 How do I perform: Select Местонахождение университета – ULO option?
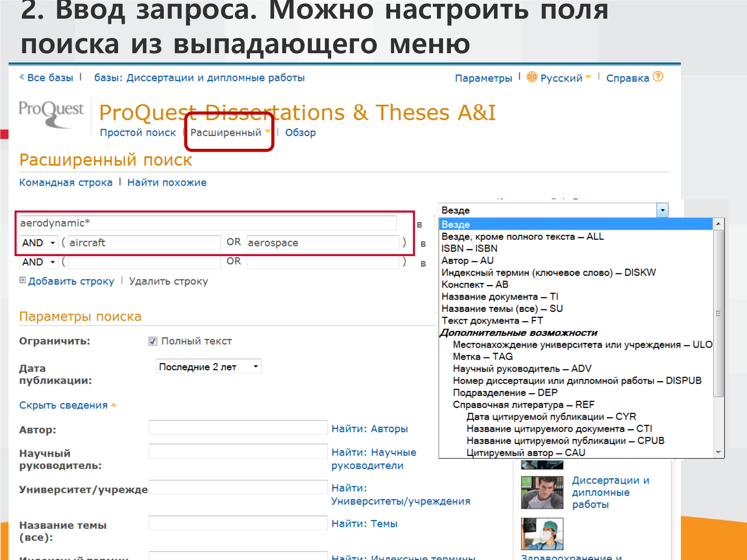(582, 345)
